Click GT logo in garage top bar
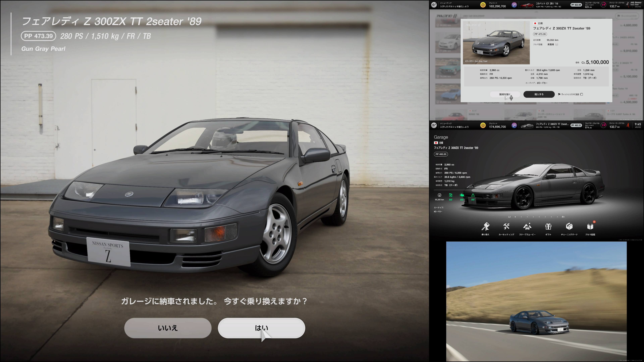644x362 pixels. tap(434, 125)
